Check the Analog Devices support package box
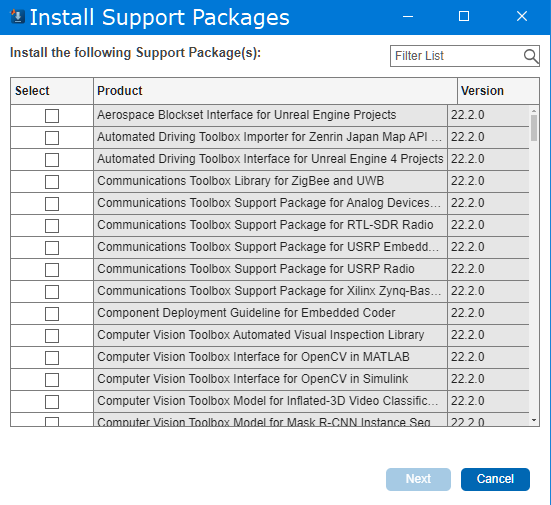 coord(52,204)
